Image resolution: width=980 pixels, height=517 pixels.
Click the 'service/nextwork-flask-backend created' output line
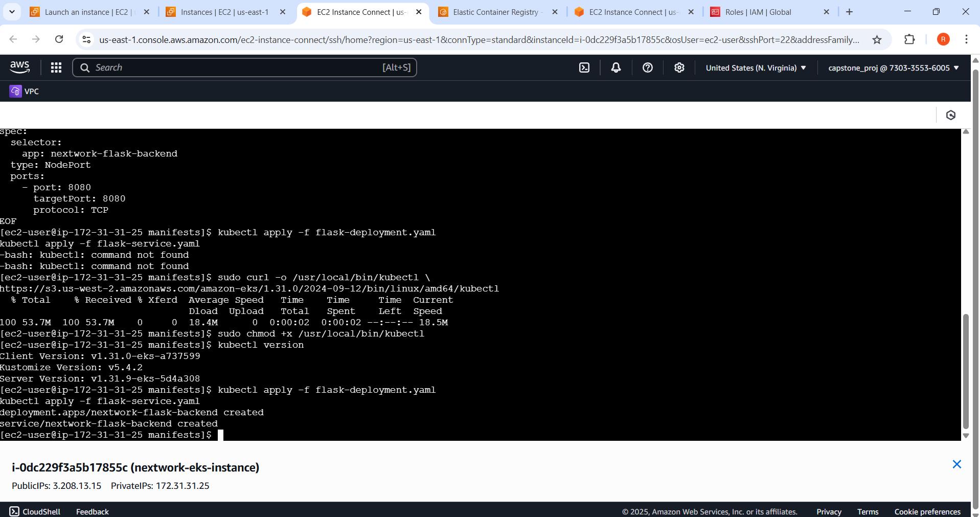pyautogui.click(x=109, y=423)
